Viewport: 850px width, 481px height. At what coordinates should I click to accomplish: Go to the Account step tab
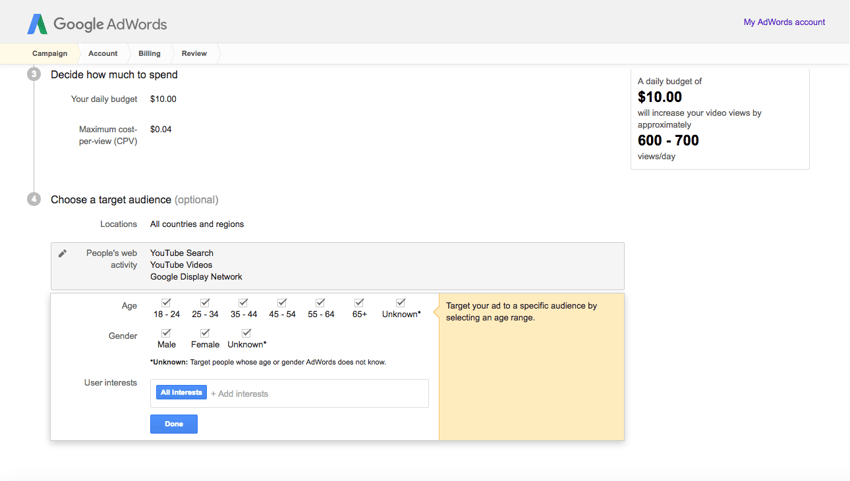tap(103, 53)
